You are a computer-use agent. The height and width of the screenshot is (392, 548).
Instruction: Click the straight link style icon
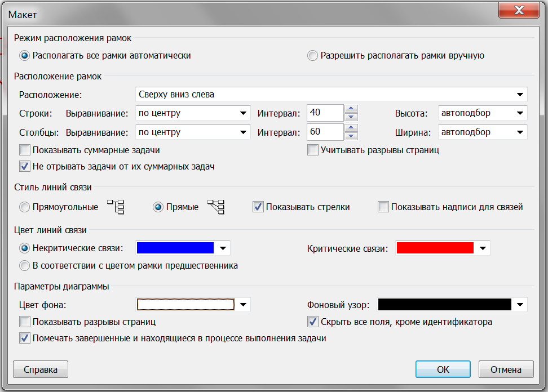pyautogui.click(x=216, y=207)
